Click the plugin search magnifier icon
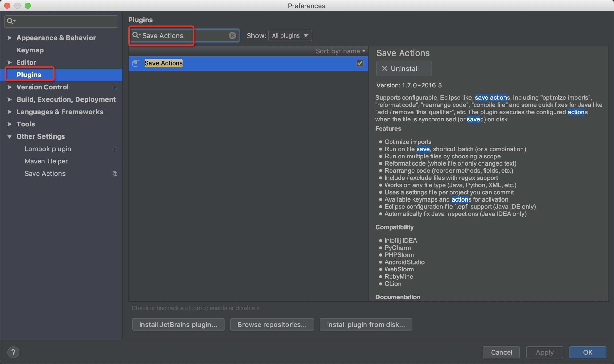The height and width of the screenshot is (364, 614). click(136, 35)
